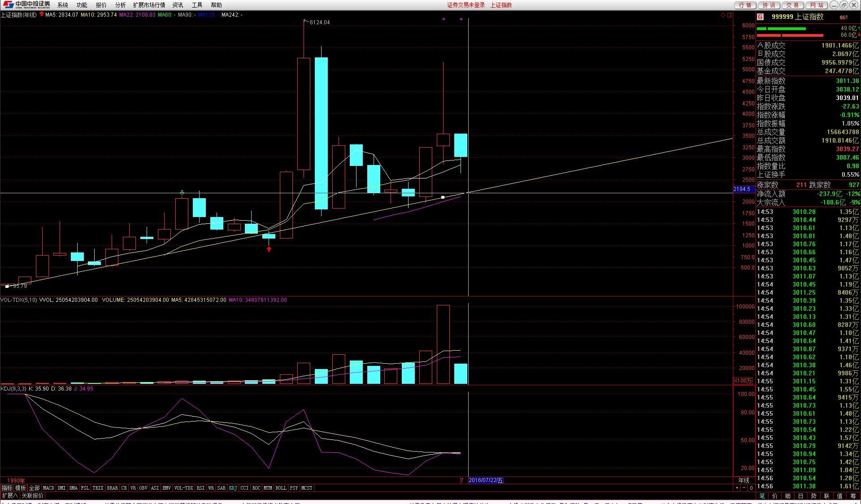Open the 工具 menu
The height and width of the screenshot is (504, 861).
[197, 5]
